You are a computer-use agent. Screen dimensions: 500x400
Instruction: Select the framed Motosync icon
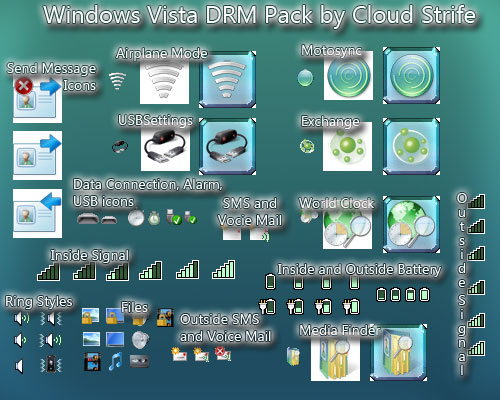coord(411,75)
